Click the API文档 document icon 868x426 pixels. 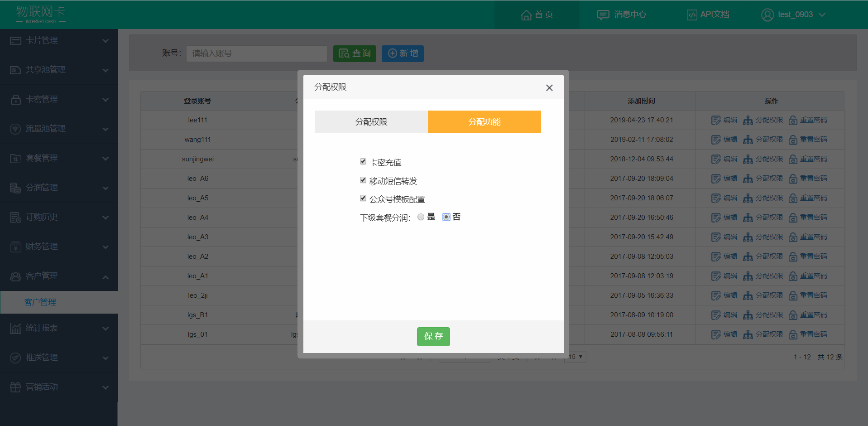pyautogui.click(x=692, y=15)
